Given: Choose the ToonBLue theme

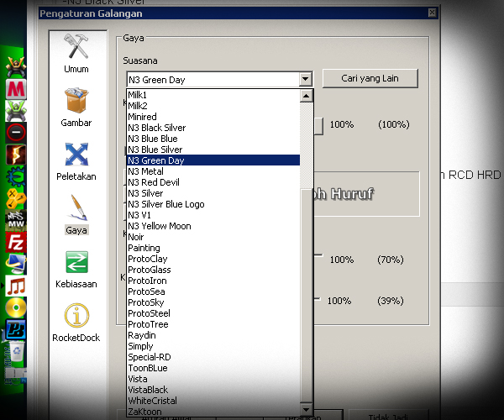Looking at the screenshot, I should click(213, 368).
